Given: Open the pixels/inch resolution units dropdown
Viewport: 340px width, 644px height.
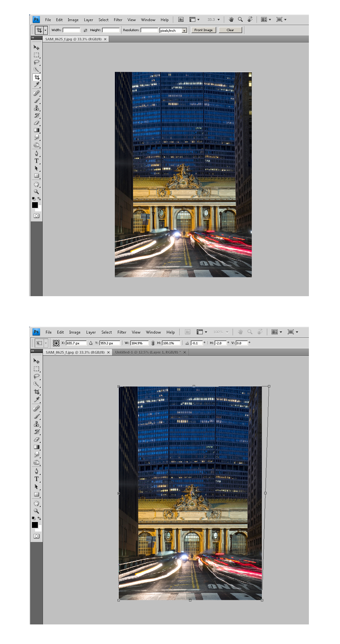Looking at the screenshot, I should 184,30.
